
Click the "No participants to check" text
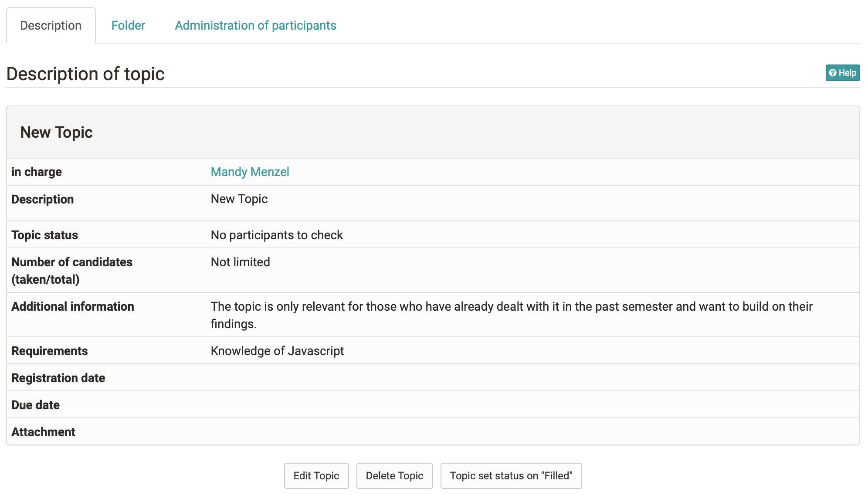277,235
